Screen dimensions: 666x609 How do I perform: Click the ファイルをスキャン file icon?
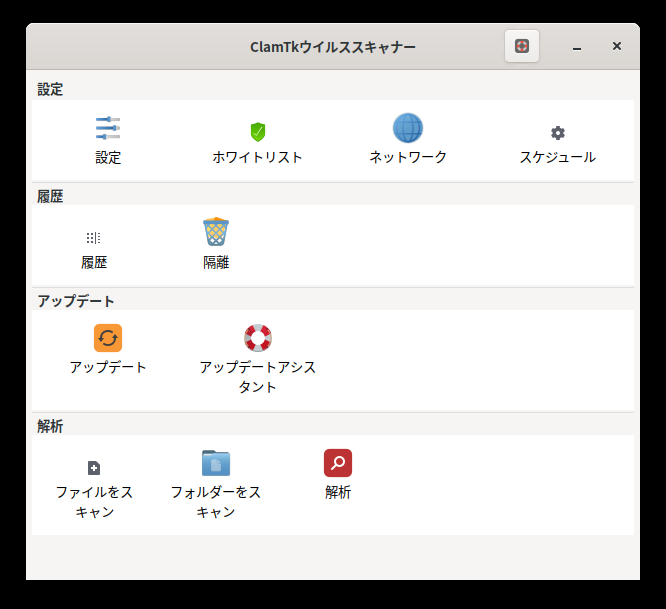[93, 468]
